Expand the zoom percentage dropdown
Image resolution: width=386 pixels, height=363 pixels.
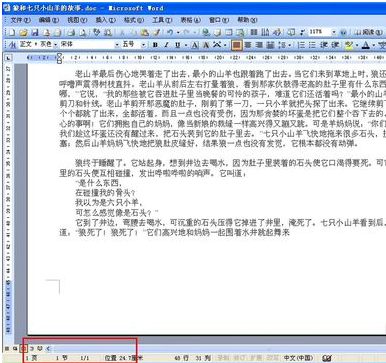[x=334, y=32]
